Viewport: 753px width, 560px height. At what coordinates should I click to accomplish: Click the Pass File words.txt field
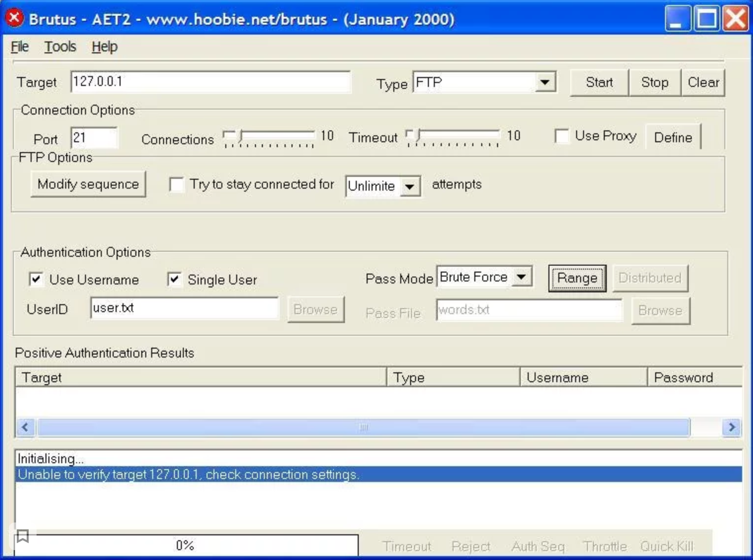529,310
